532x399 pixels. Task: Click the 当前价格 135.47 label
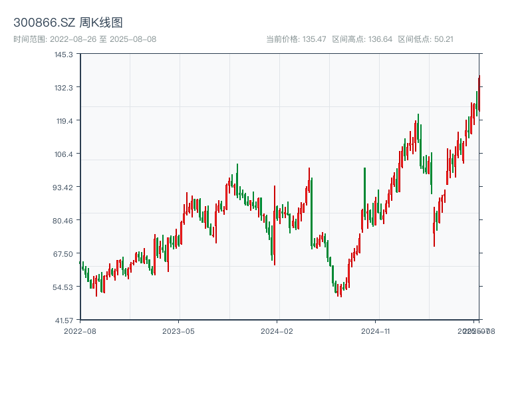tap(296, 39)
